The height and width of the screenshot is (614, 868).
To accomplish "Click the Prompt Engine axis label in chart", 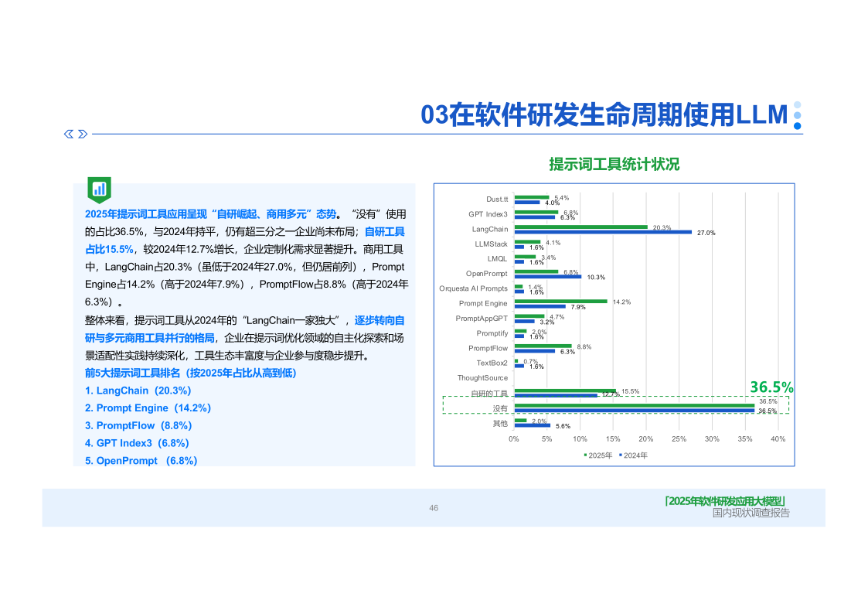I will [x=483, y=303].
